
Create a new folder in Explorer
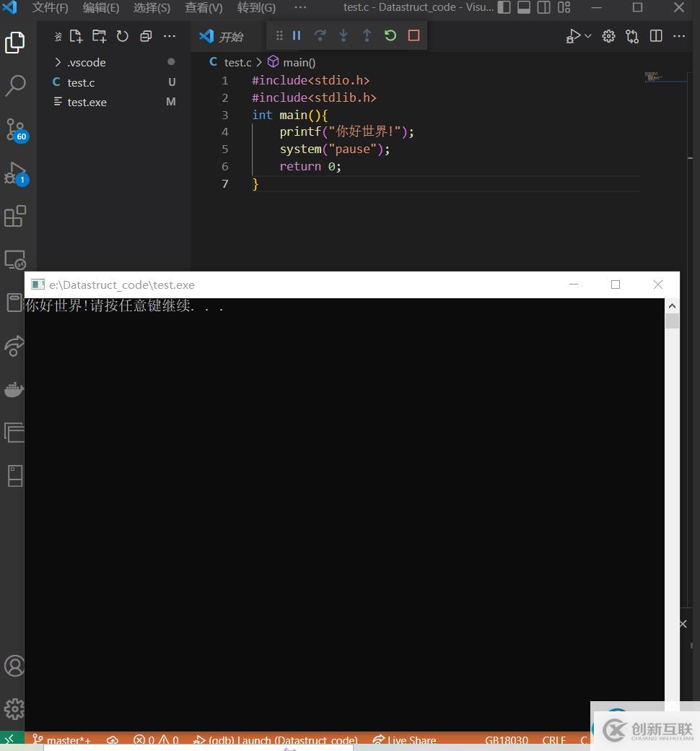click(x=99, y=36)
